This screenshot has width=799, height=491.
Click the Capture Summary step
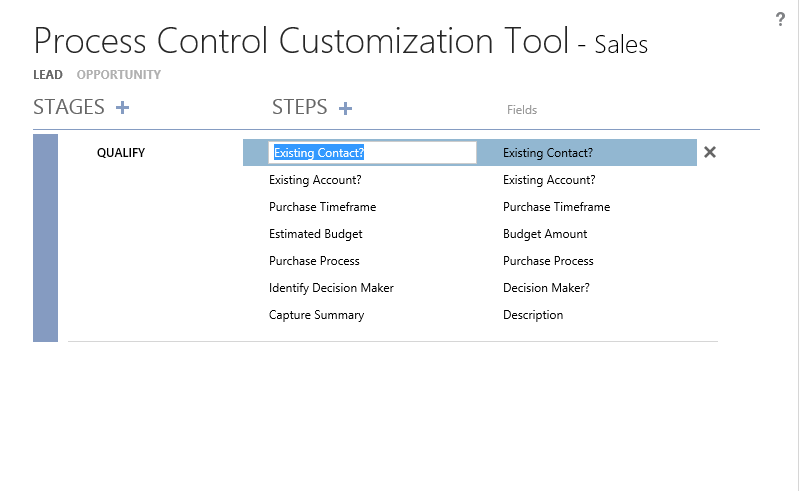316,315
